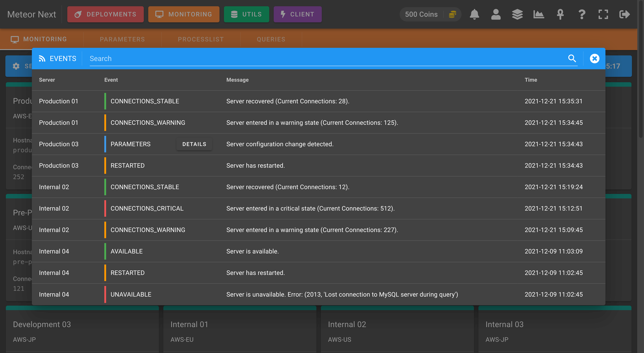The image size is (644, 353).
Task: Select the Internal 04 AVAILABLE event
Action: [x=319, y=251]
